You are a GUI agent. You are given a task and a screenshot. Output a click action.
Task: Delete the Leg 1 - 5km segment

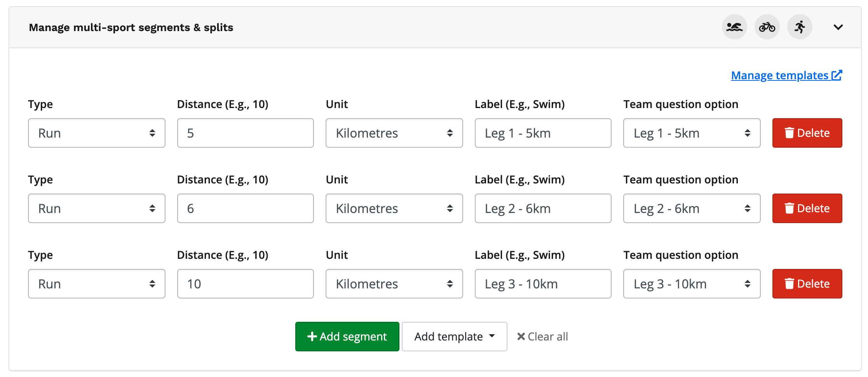(x=807, y=133)
